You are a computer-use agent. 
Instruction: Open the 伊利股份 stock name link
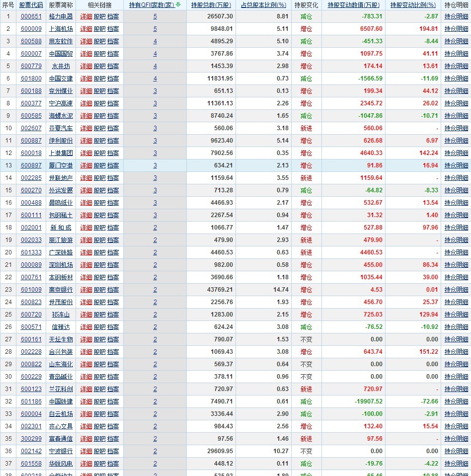coord(61,141)
